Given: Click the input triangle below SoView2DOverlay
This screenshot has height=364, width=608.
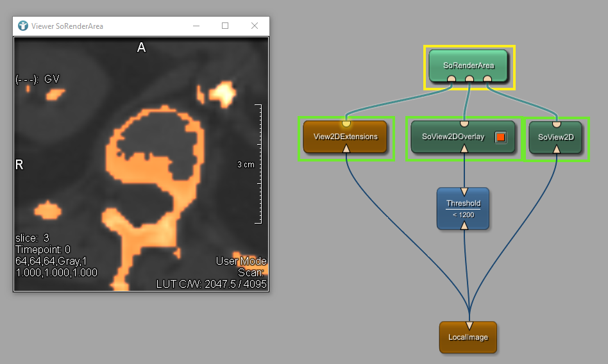Looking at the screenshot, I should click(x=464, y=149).
